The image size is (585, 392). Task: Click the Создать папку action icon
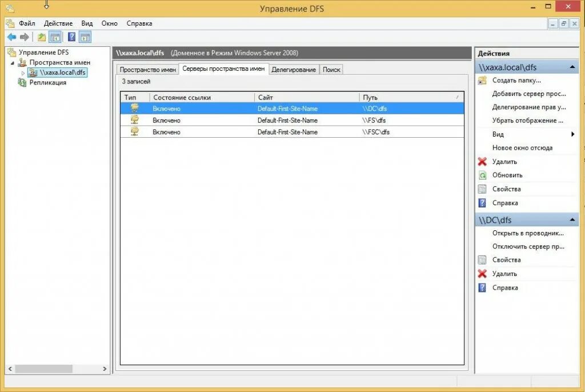[x=482, y=81]
